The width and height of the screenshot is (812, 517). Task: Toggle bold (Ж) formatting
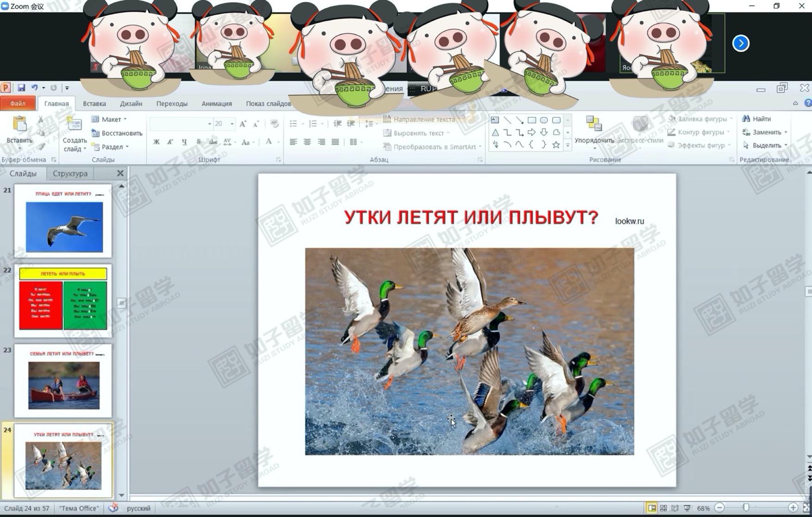[x=156, y=142]
